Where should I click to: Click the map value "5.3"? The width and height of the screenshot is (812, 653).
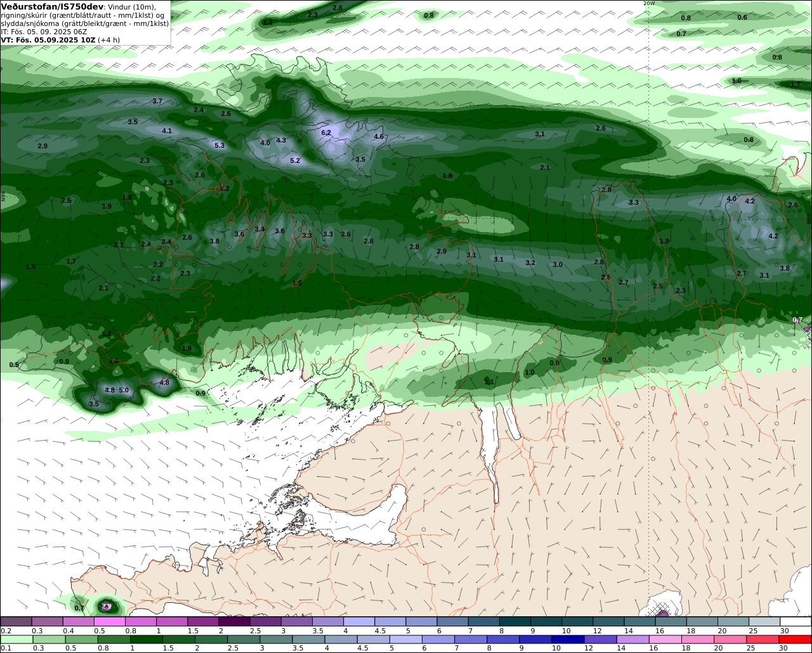219,145
